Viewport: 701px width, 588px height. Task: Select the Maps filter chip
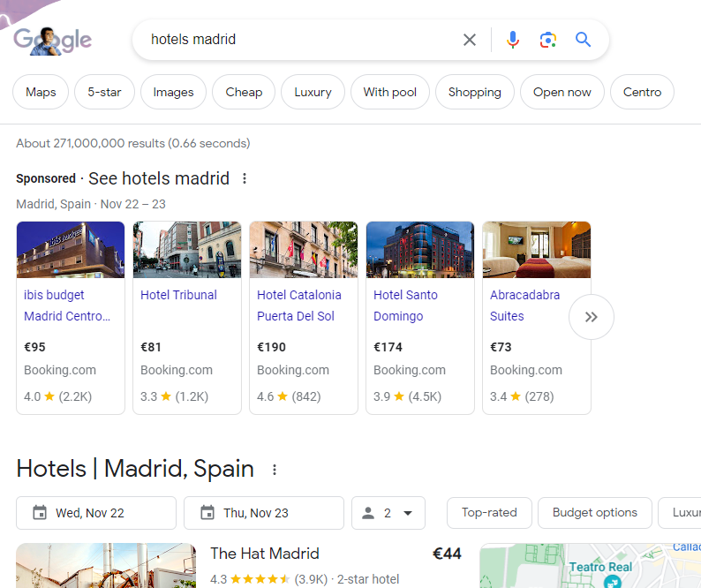click(41, 92)
